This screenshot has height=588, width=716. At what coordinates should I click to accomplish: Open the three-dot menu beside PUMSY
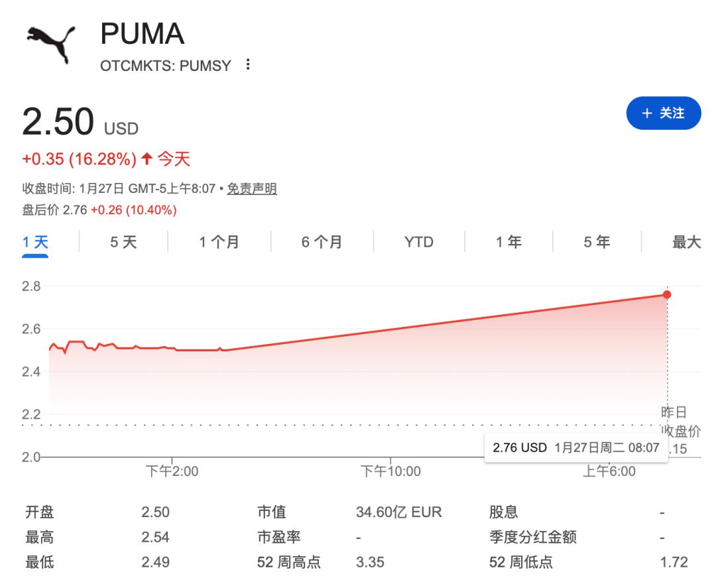point(249,65)
